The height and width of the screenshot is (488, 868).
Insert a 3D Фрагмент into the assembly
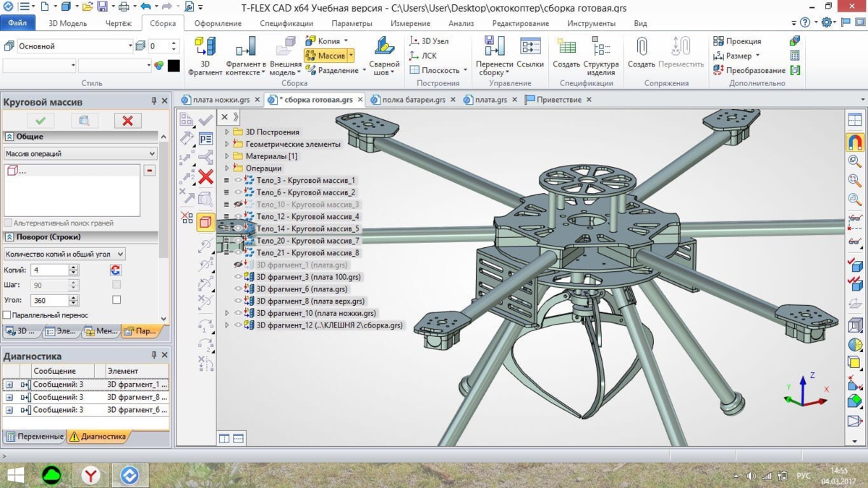pyautogui.click(x=205, y=56)
